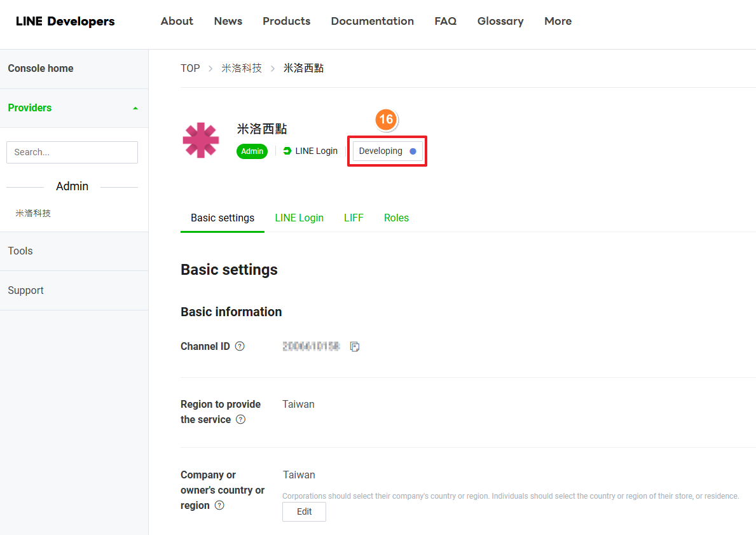Click the LINE Developers logo
This screenshot has height=535, width=756.
pyautogui.click(x=65, y=21)
